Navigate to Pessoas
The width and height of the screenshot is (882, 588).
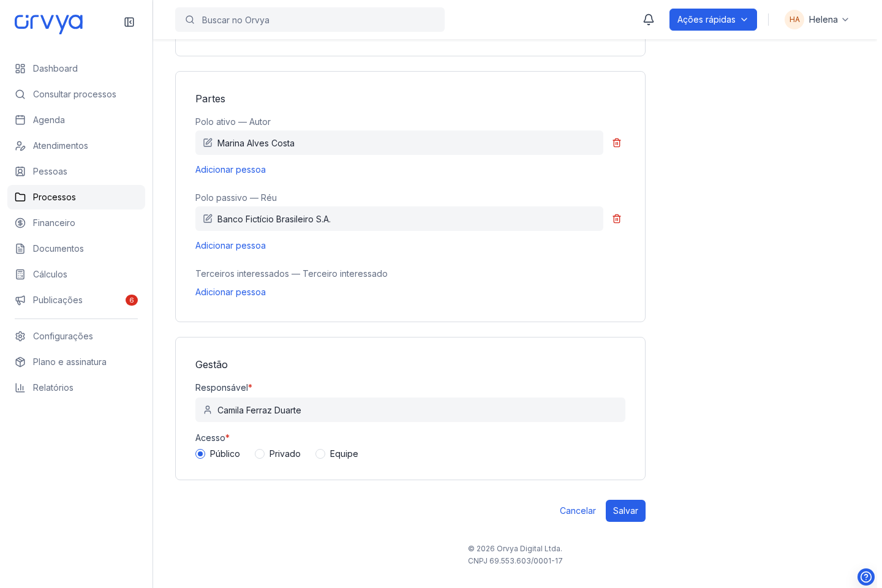point(76,171)
